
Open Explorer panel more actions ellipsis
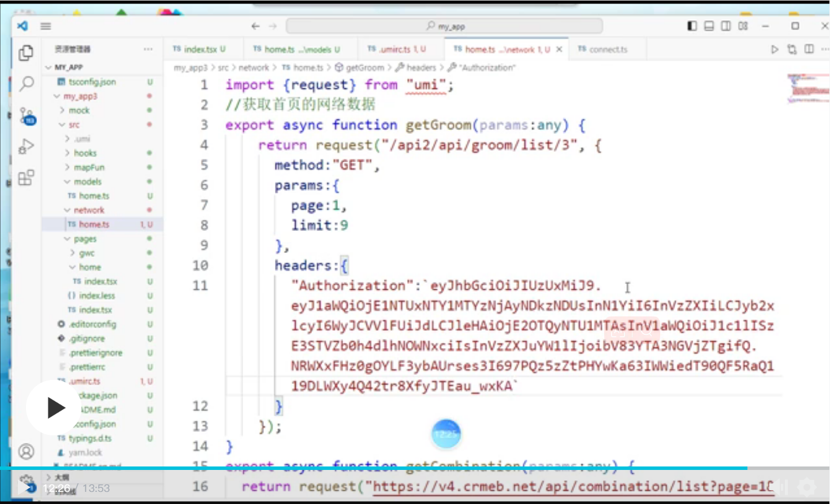tap(148, 50)
